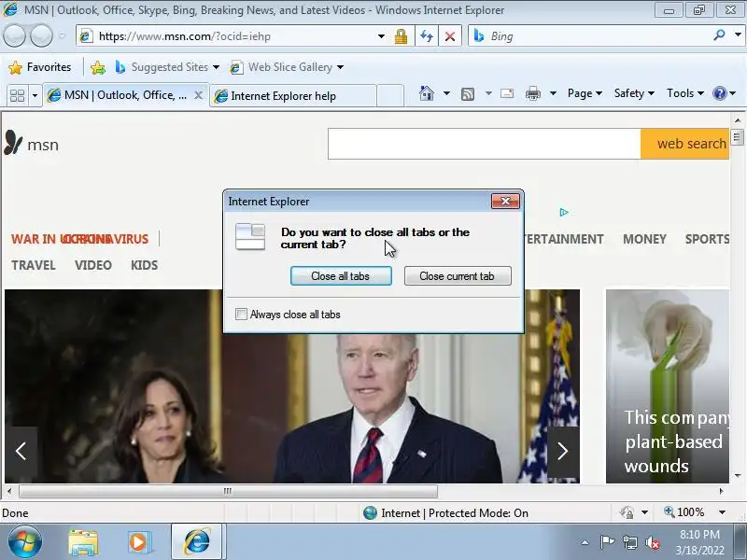The image size is (747, 560).
Task: Open the Tools menu
Action: (685, 93)
